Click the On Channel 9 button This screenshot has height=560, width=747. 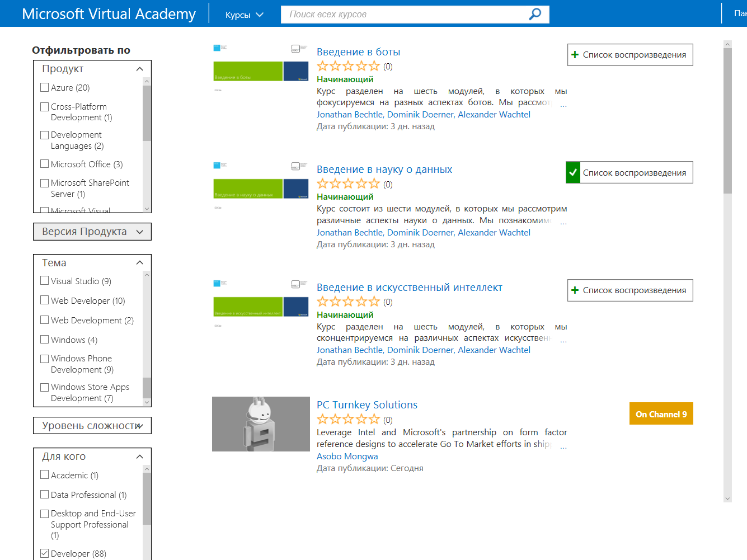(661, 413)
